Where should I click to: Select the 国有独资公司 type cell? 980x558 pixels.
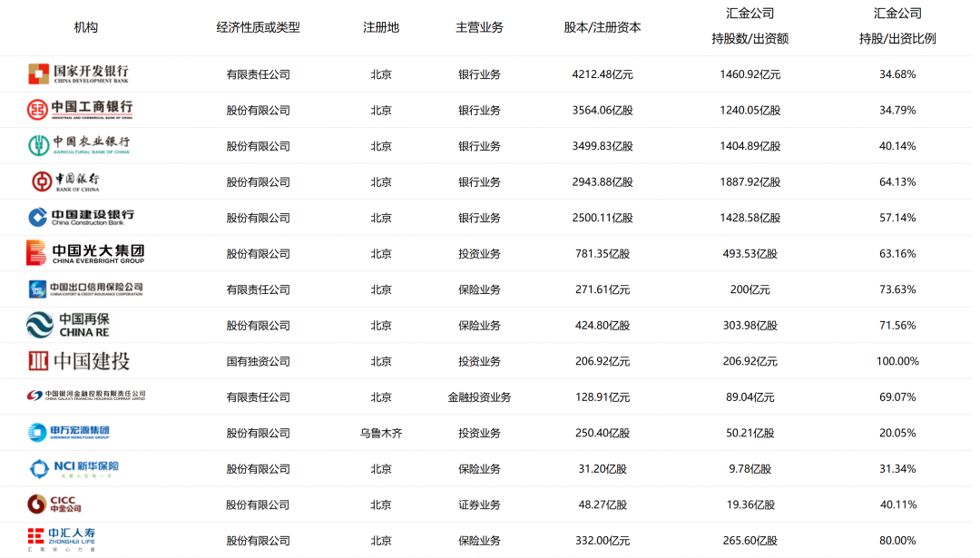(x=258, y=361)
